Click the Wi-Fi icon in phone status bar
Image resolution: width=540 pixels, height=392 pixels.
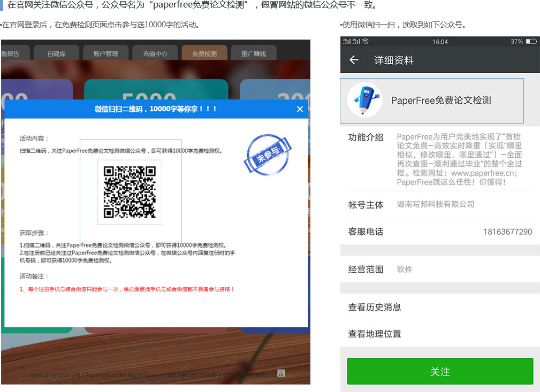pos(365,41)
